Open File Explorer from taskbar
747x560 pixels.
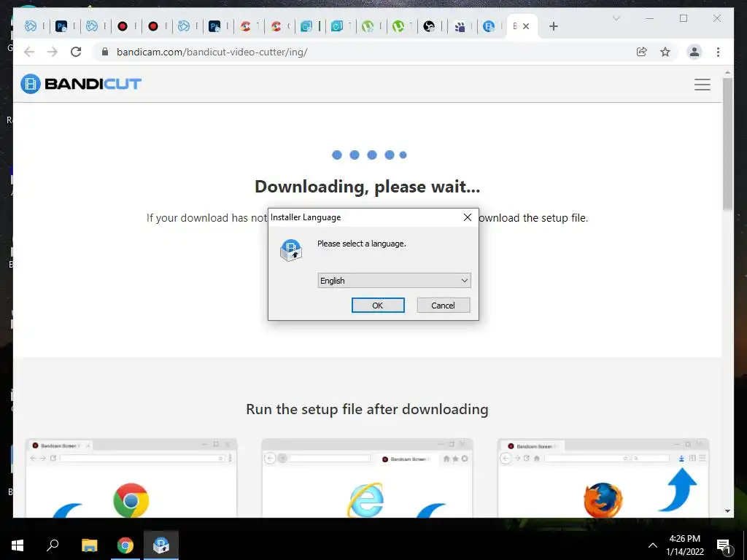[x=89, y=545]
